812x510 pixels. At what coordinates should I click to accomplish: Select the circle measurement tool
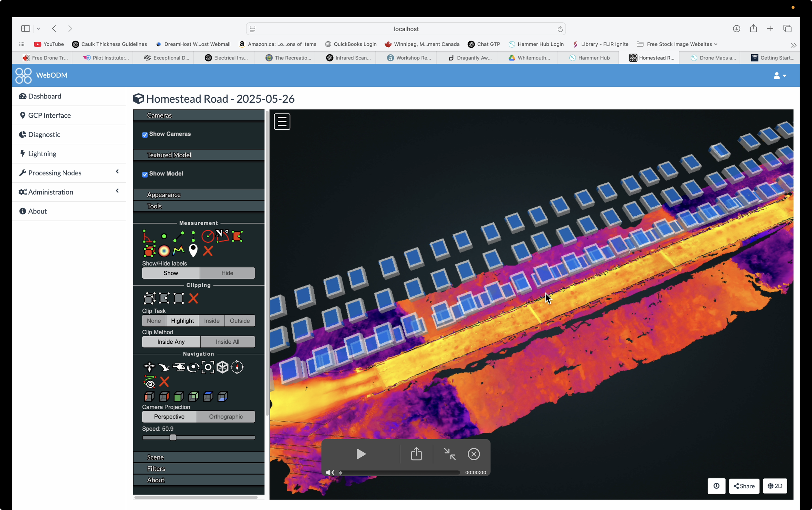208,236
